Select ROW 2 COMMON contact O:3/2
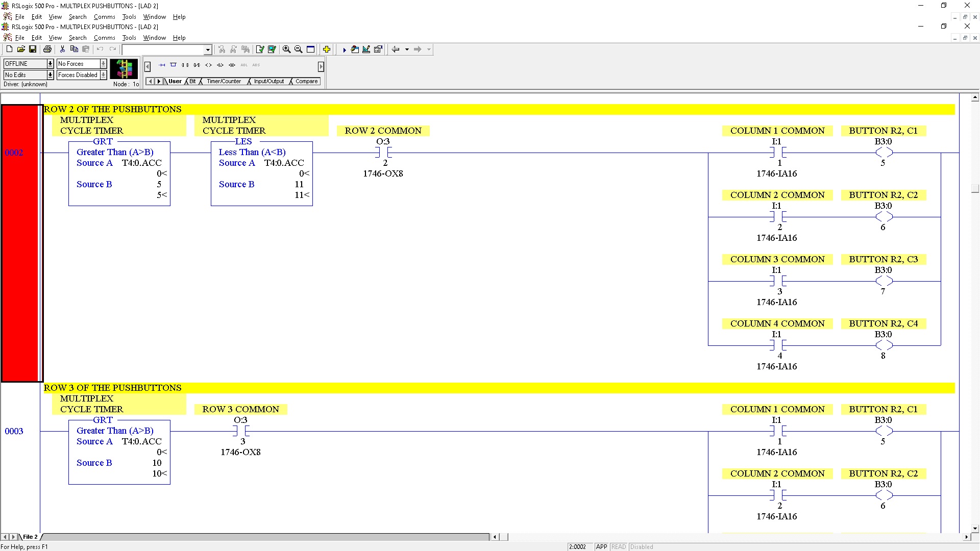The width and height of the screenshot is (980, 551). (x=383, y=153)
